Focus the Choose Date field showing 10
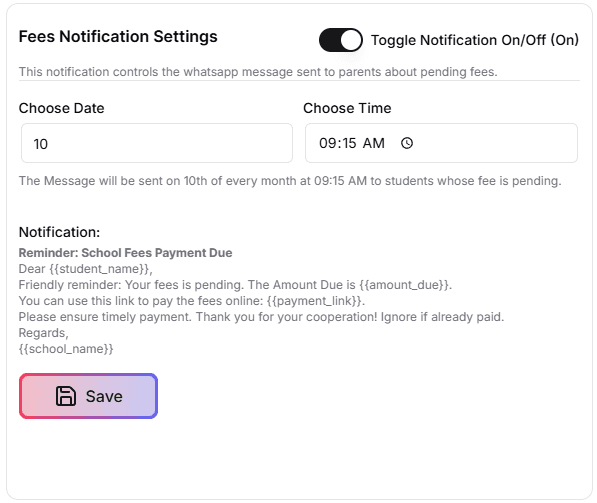The width and height of the screenshot is (597, 503). [157, 143]
